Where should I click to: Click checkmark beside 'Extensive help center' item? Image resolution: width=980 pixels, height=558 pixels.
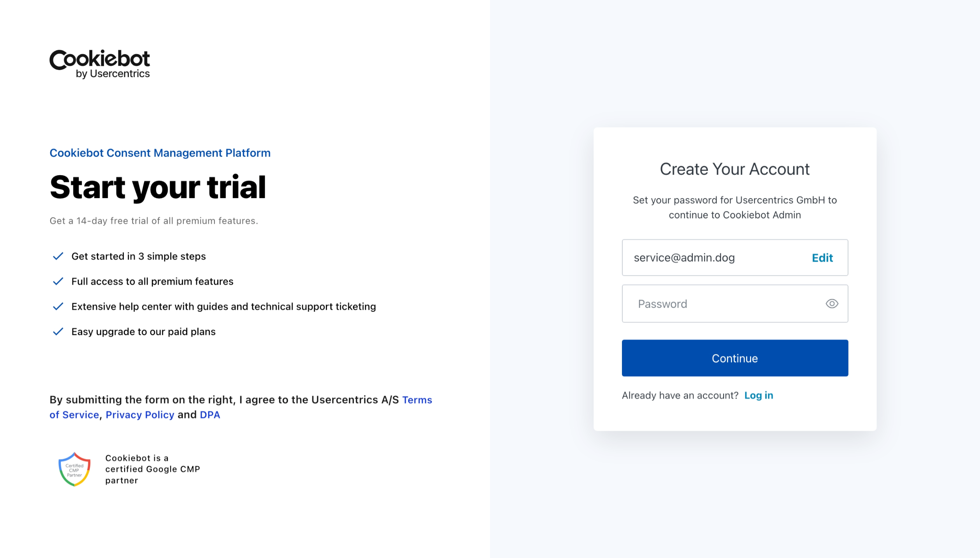pos(58,307)
